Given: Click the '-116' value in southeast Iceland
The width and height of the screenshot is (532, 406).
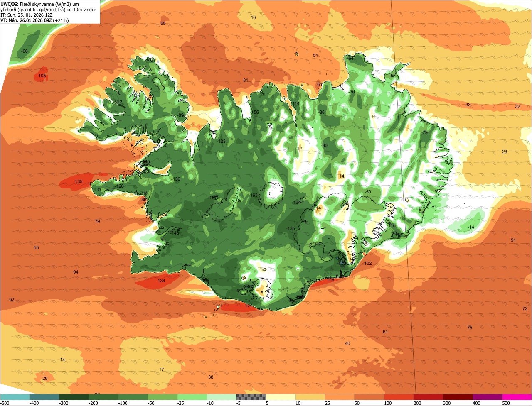Looking at the screenshot, I should coord(392,225).
